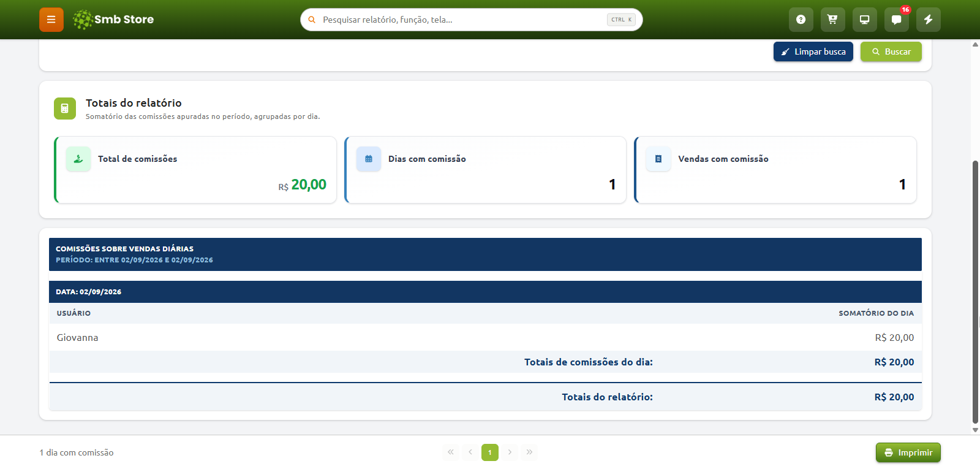Click COMISSÕES SOBRE VENDAS DIÁRIAS title
This screenshot has height=469, width=980.
point(124,249)
